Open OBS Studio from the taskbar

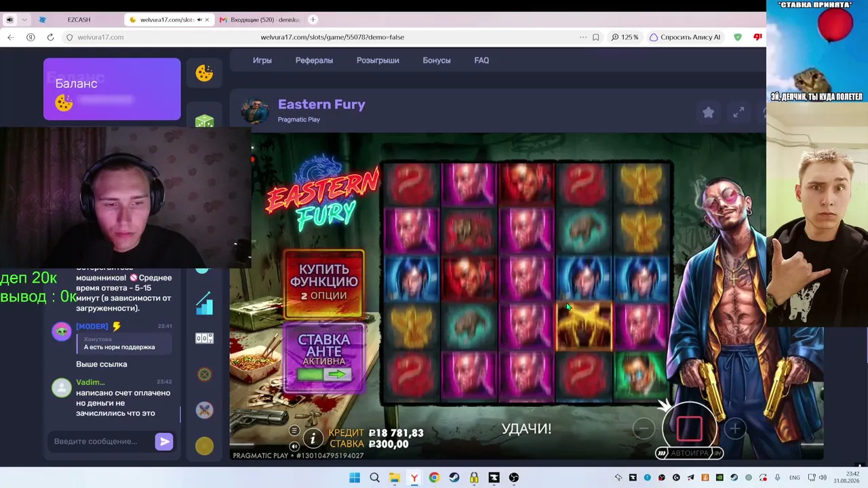click(x=514, y=478)
